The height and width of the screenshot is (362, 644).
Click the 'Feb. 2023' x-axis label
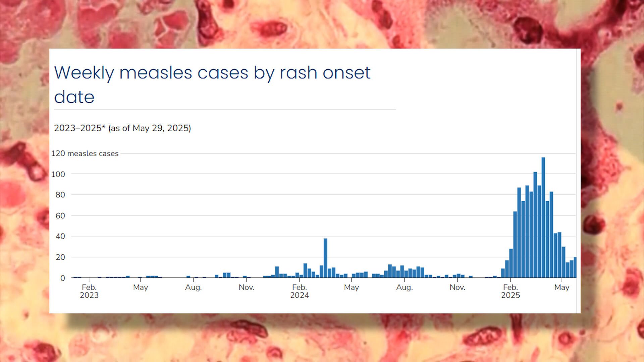[x=89, y=291]
